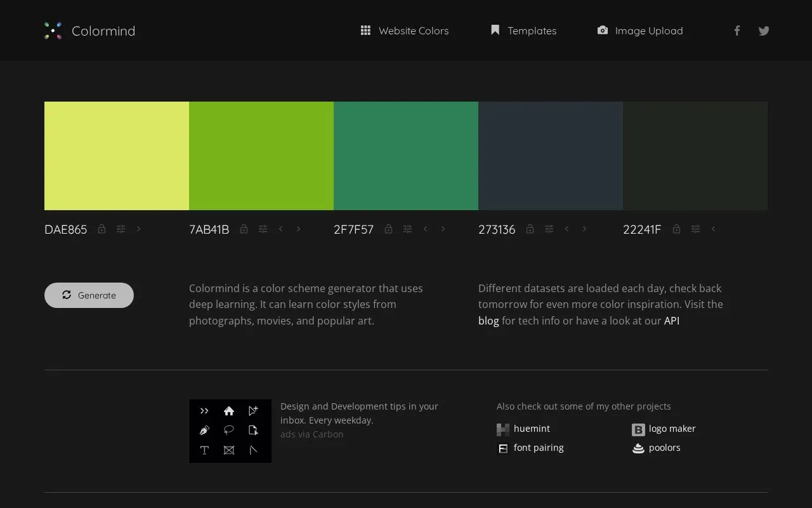812x508 pixels.
Task: Move 273136 color left with arrow
Action: point(567,229)
